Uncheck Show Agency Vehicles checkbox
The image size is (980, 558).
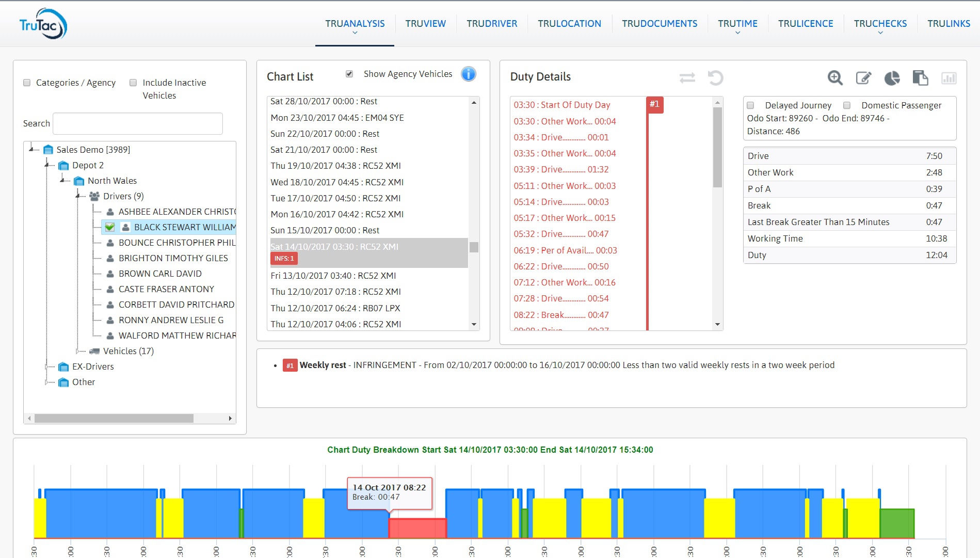click(349, 74)
